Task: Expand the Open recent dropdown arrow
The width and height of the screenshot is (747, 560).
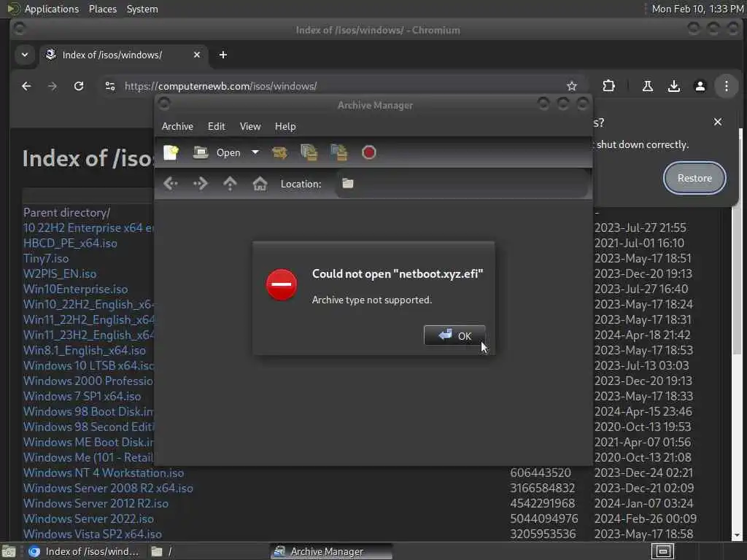Action: [x=255, y=152]
